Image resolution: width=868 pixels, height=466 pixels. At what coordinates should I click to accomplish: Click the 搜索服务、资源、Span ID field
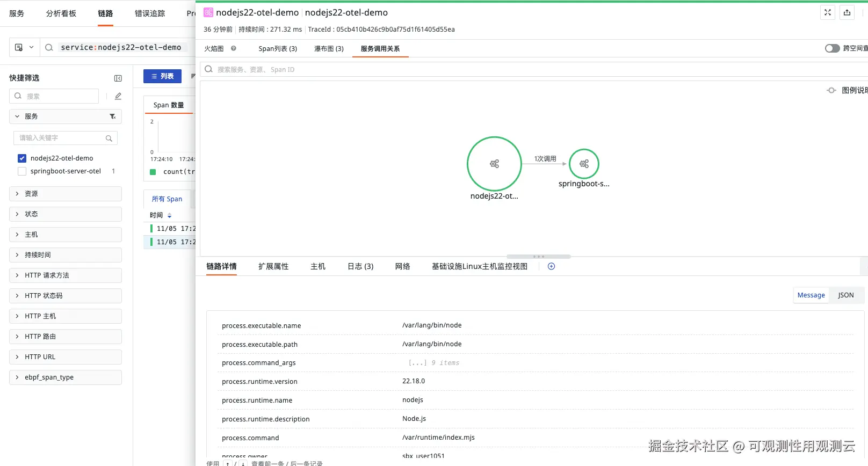coord(534,69)
